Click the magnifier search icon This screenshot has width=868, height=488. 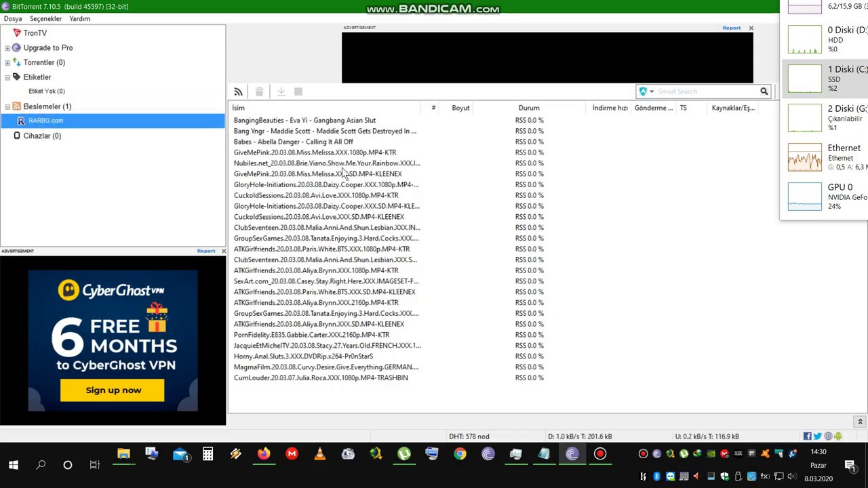pos(764,91)
